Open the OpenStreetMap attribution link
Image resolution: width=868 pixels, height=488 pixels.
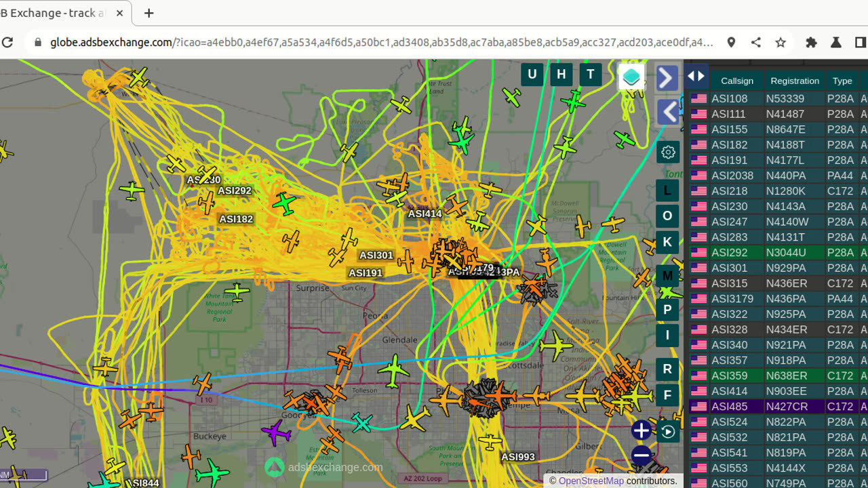(591, 481)
